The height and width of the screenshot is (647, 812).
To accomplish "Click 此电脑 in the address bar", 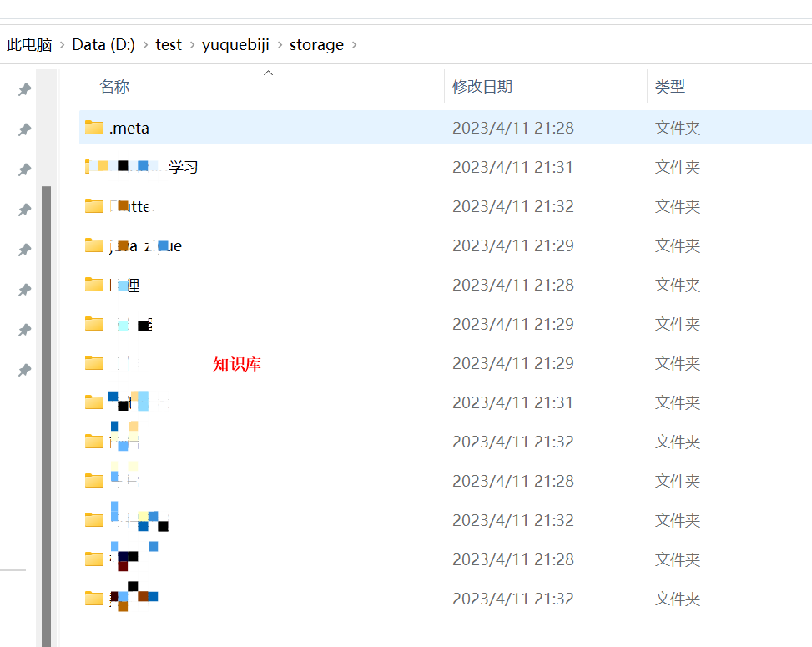I will tap(29, 44).
